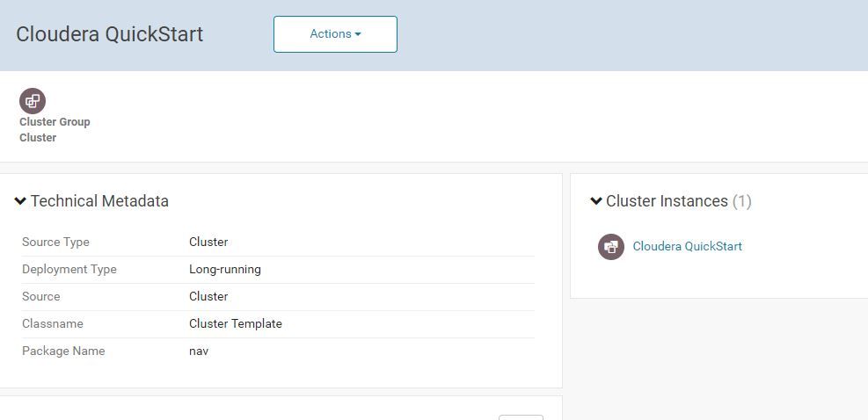868x420 pixels.
Task: Collapse the Technical Metadata section chevron
Action: (20, 201)
